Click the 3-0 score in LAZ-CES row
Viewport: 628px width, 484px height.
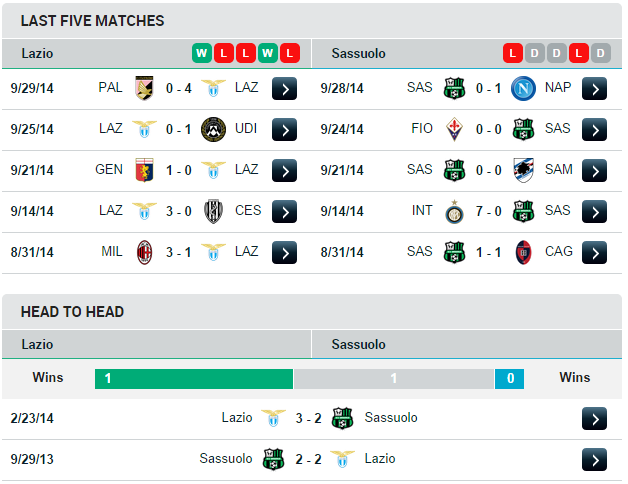(x=179, y=211)
